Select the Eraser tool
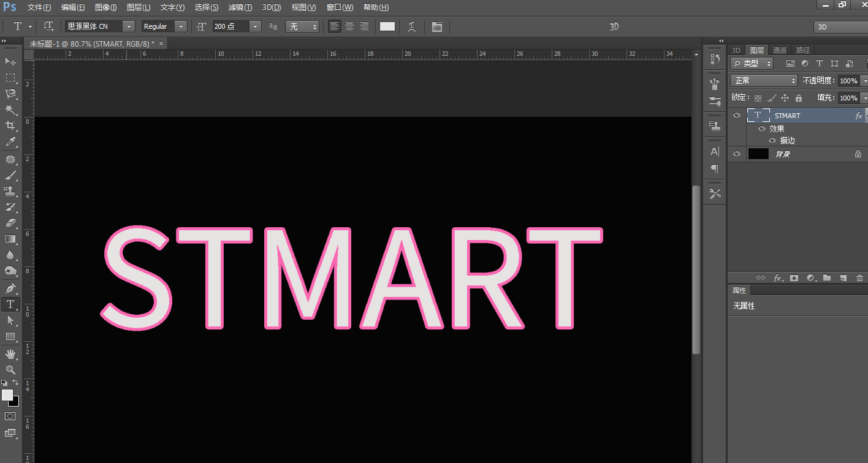The width and height of the screenshot is (868, 463). pyautogui.click(x=10, y=223)
